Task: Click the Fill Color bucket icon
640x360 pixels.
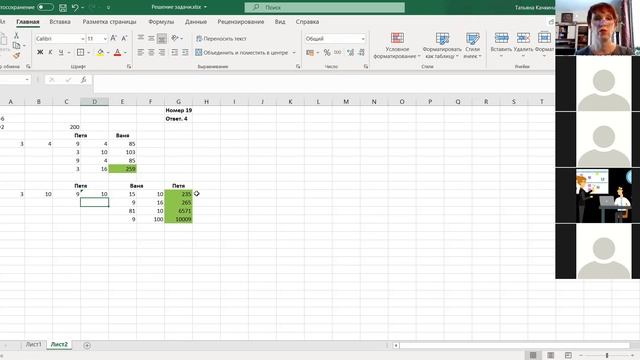Action: click(x=100, y=52)
